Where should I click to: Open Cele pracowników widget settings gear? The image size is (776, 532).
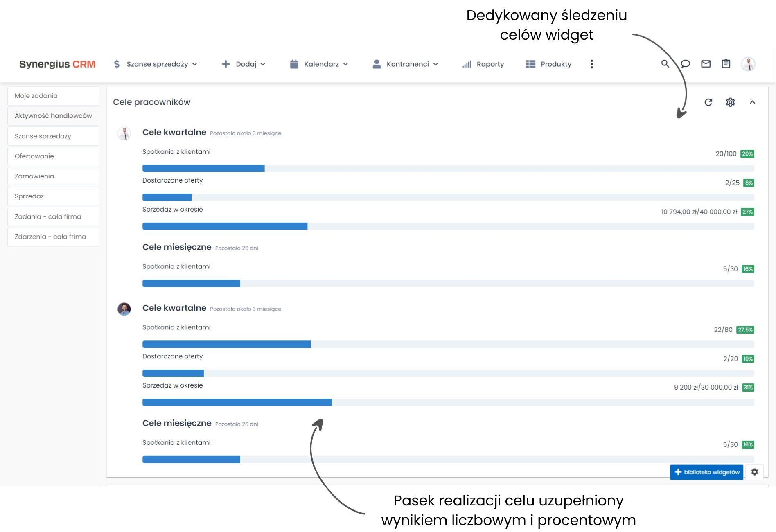pyautogui.click(x=730, y=102)
